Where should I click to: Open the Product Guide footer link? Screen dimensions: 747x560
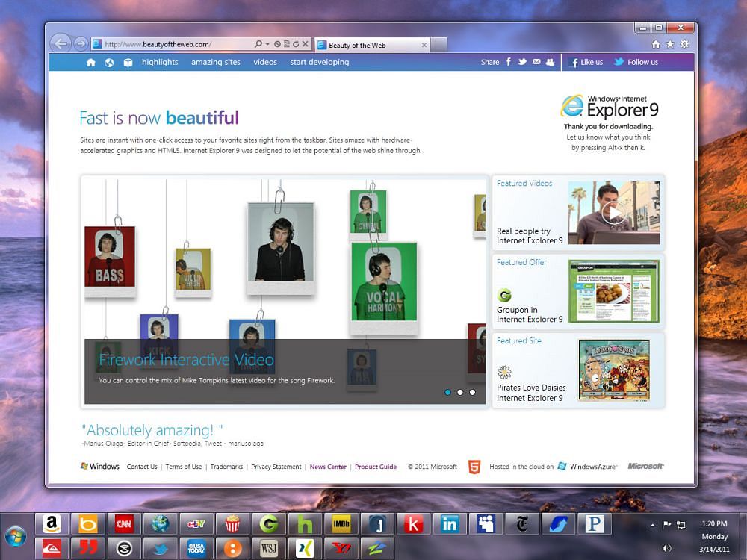376,467
